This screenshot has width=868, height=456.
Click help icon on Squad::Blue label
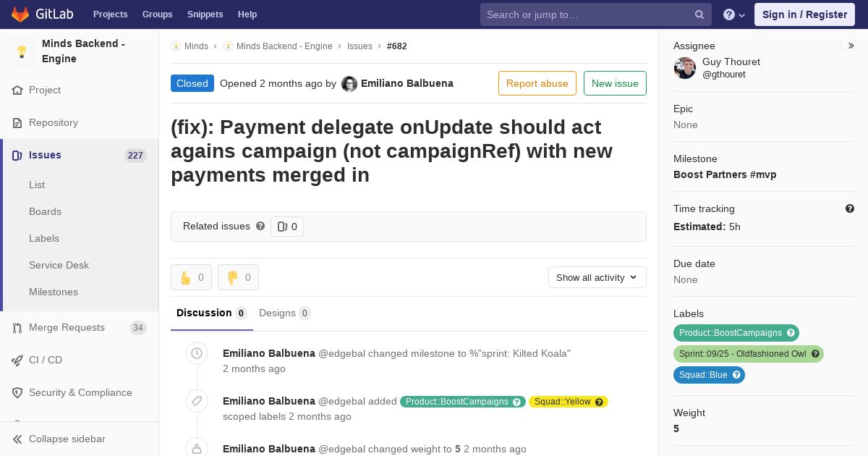pyautogui.click(x=736, y=375)
